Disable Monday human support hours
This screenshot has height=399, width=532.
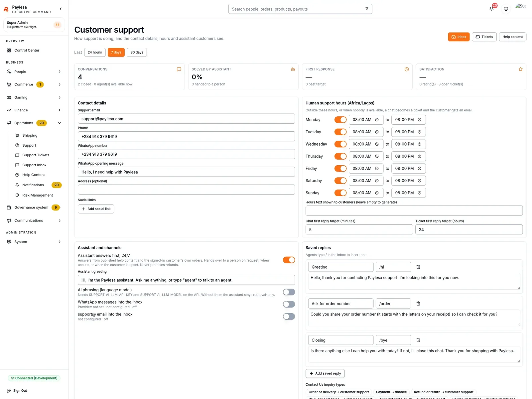[340, 120]
